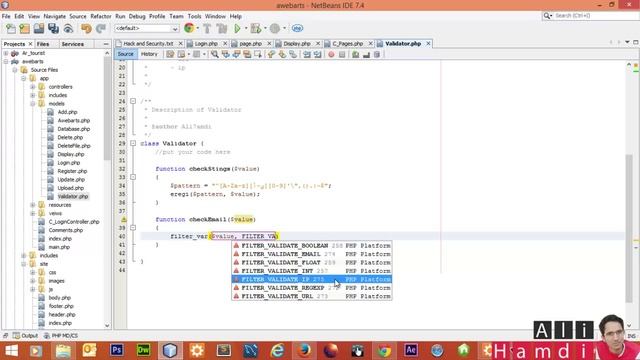640x360 pixels.
Task: Switch to the Hack and Security.txt tab
Action: click(148, 44)
